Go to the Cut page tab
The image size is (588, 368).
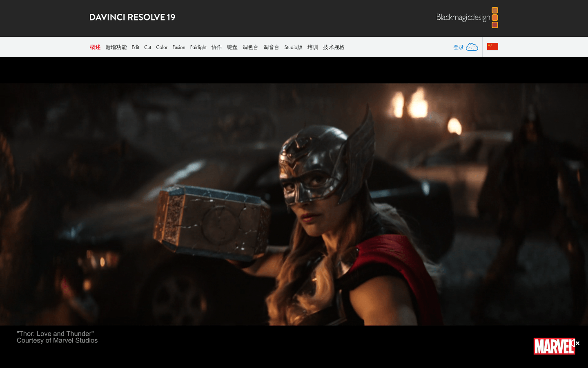[x=148, y=47]
